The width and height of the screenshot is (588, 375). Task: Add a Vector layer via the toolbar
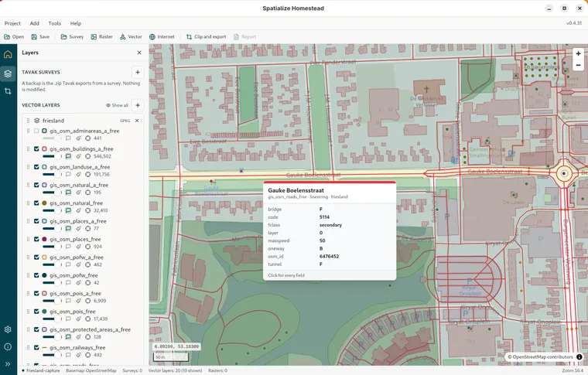pyautogui.click(x=131, y=36)
